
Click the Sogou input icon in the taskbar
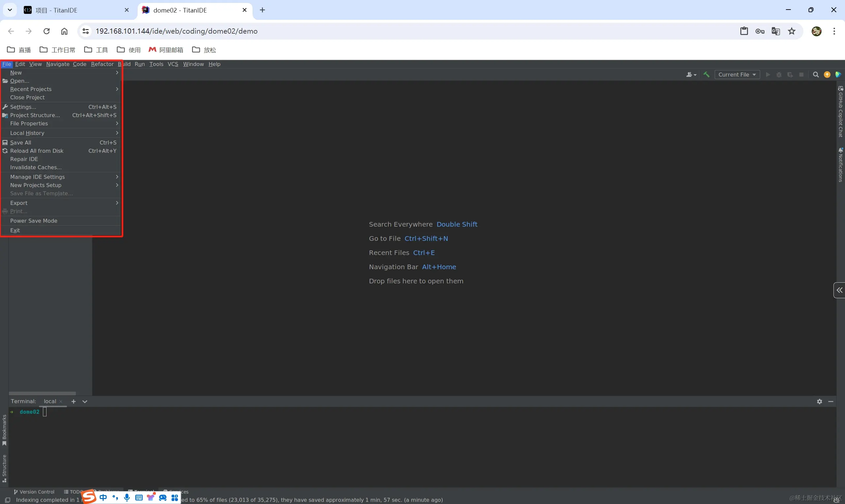(x=88, y=497)
